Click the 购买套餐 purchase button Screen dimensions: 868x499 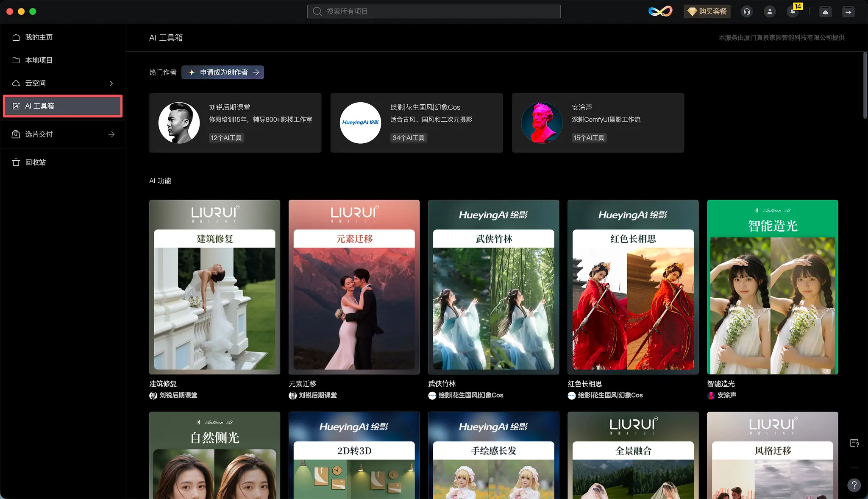pos(707,11)
